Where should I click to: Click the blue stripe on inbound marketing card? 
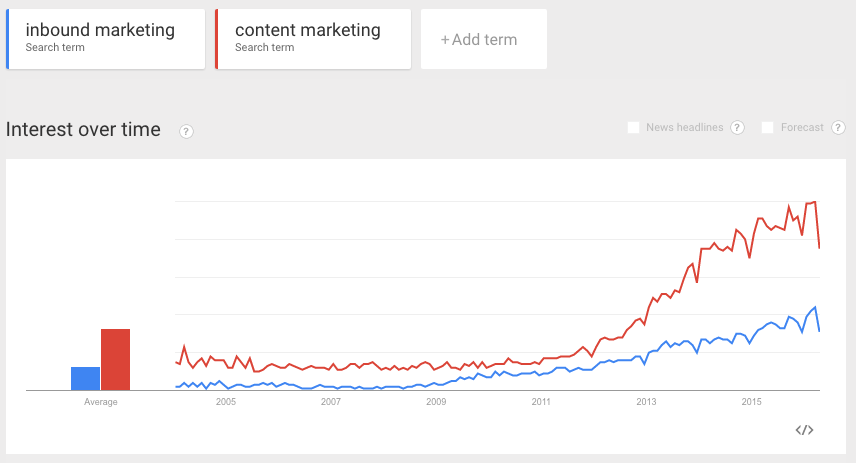click(x=7, y=39)
